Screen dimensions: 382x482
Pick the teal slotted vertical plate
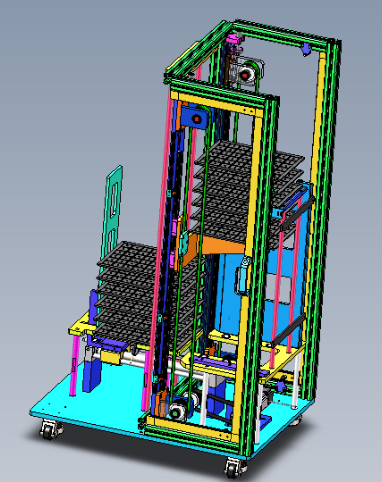(112, 213)
